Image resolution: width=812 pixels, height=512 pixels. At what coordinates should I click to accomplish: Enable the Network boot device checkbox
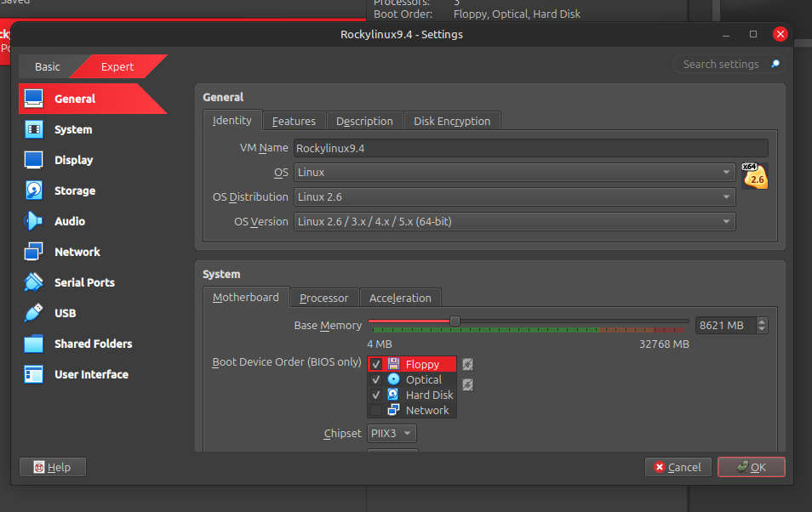tap(376, 410)
